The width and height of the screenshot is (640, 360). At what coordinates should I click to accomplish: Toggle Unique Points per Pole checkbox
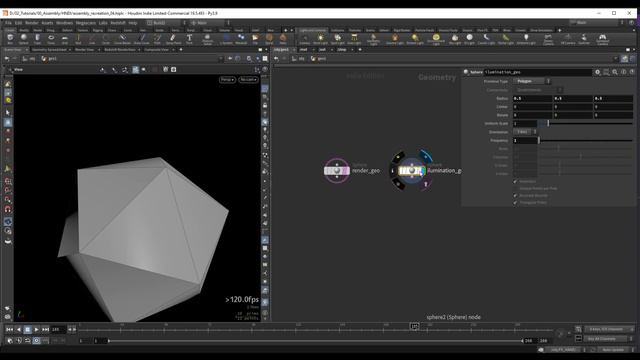tap(515, 189)
